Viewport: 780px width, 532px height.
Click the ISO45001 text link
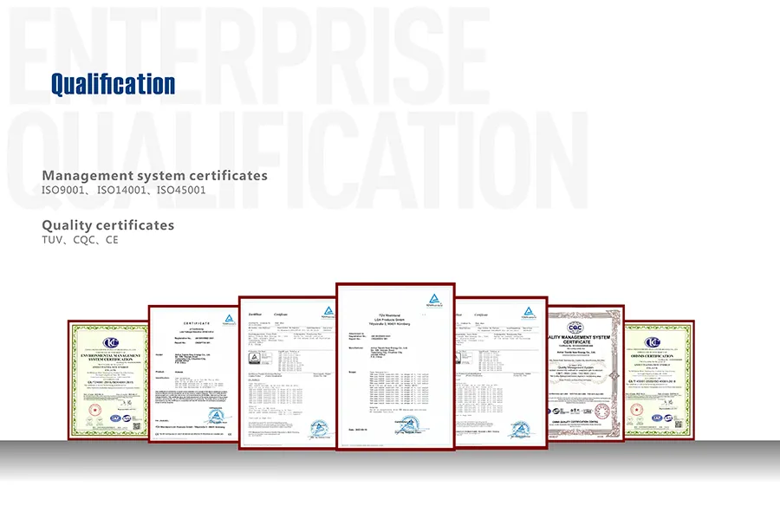[179, 189]
